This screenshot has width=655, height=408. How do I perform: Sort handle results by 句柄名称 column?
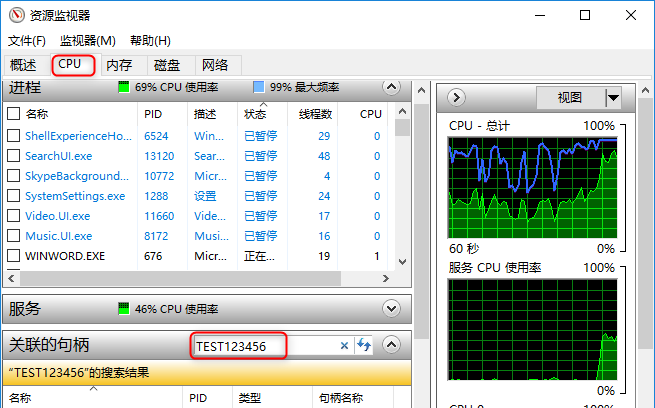pos(353,398)
